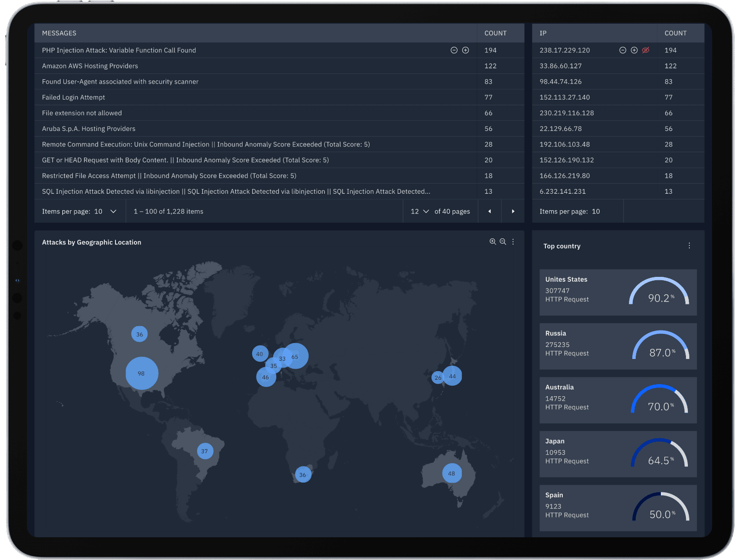
Task: Zoom out on the attacks map
Action: coord(503,242)
